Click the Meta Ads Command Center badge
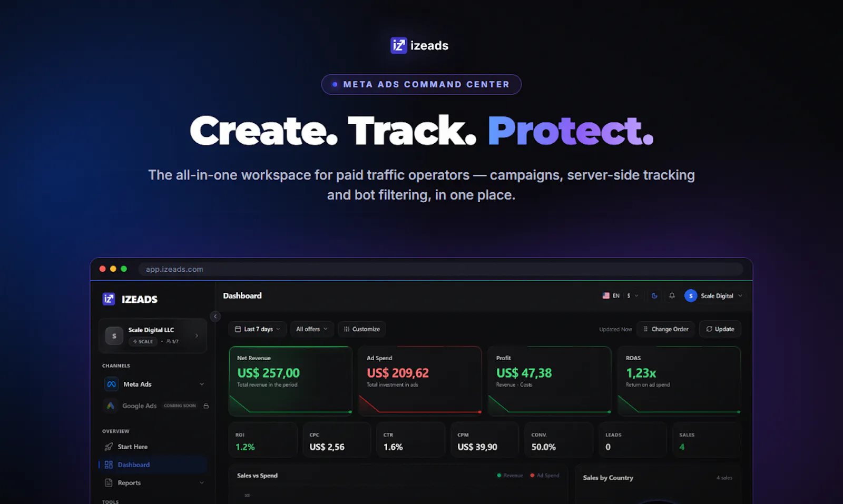Image resolution: width=843 pixels, height=504 pixels. click(421, 84)
